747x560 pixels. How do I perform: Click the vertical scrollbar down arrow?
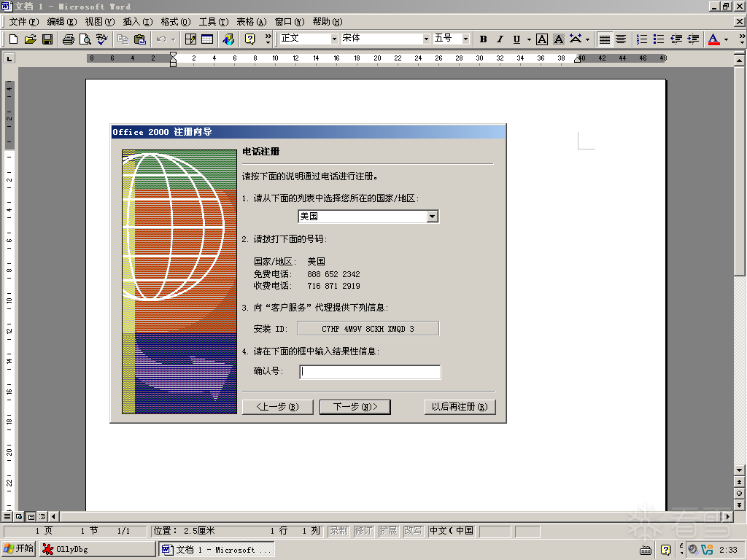coord(739,470)
